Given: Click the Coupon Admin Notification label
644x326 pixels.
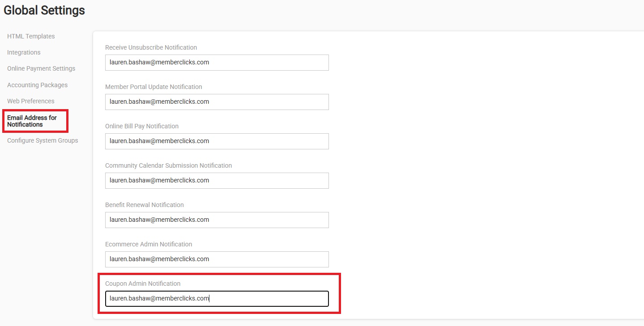Looking at the screenshot, I should pos(143,284).
